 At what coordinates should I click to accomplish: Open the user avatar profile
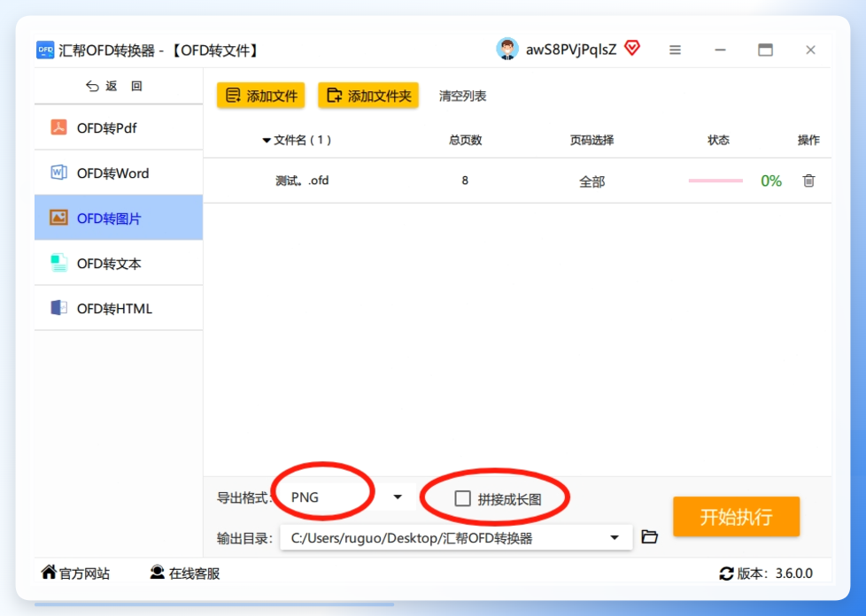click(x=507, y=50)
